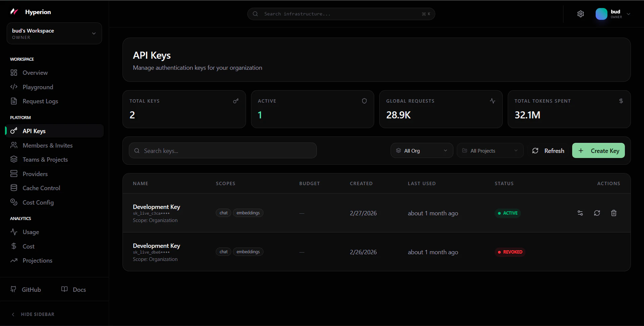Screen dimensions: 644x326
Task: Switch to the API Keys section
Action: [x=34, y=131]
